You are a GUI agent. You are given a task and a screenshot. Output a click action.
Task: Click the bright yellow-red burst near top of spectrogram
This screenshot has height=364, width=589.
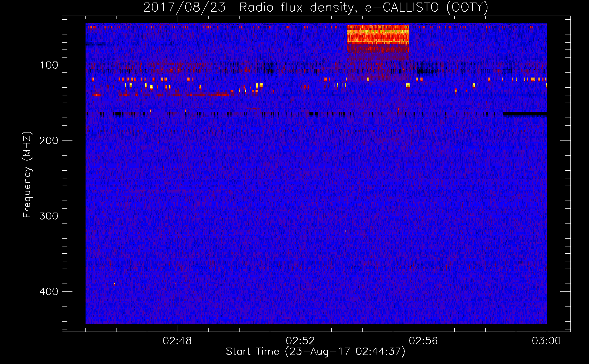tap(377, 34)
